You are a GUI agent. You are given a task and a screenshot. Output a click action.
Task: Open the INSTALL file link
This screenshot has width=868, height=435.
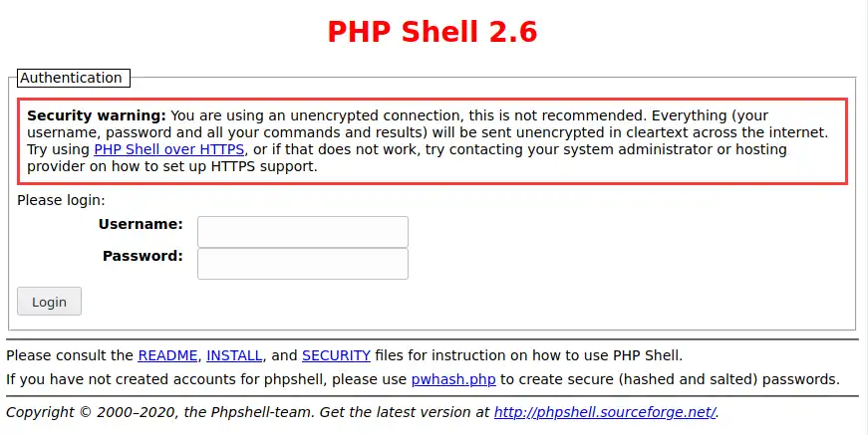(x=234, y=355)
